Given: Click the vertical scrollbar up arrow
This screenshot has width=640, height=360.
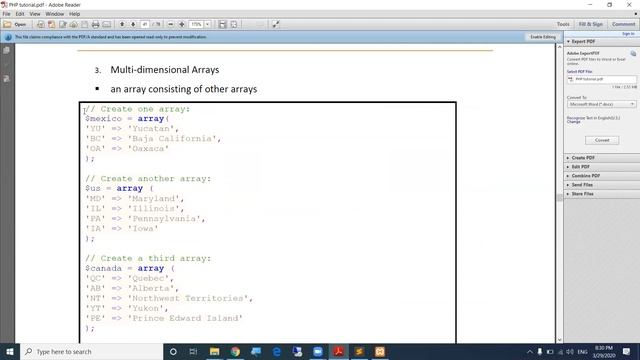Looking at the screenshot, I should pos(559,47).
